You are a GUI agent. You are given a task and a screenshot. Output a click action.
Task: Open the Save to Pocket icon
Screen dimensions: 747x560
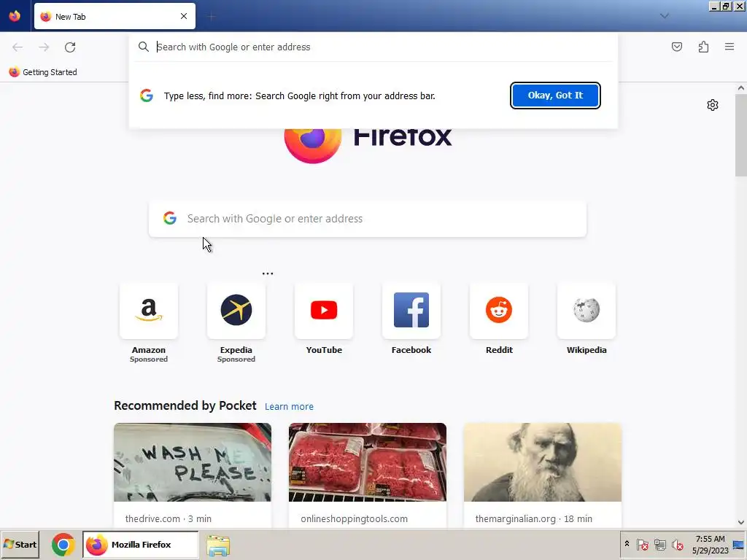click(x=677, y=47)
